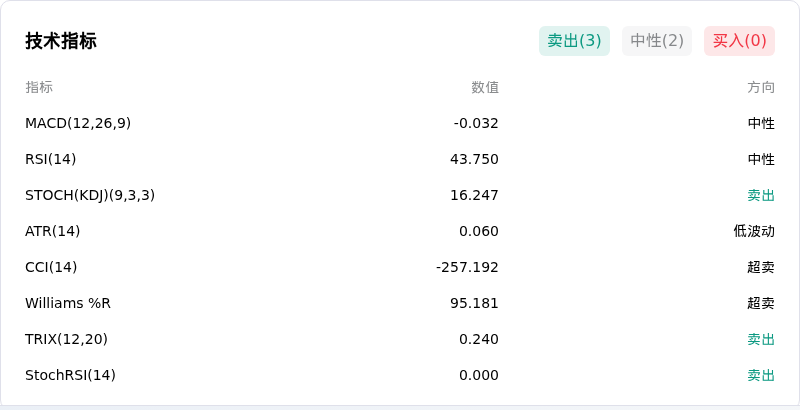Click the 数值 column header
Viewport: 800px width, 410px height.
pyautogui.click(x=485, y=87)
